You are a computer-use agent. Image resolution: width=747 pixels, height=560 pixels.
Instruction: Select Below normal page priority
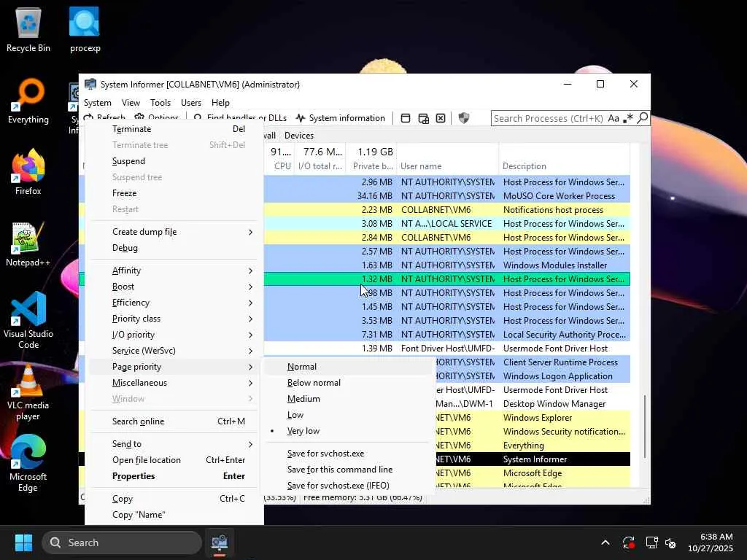click(x=349, y=383)
